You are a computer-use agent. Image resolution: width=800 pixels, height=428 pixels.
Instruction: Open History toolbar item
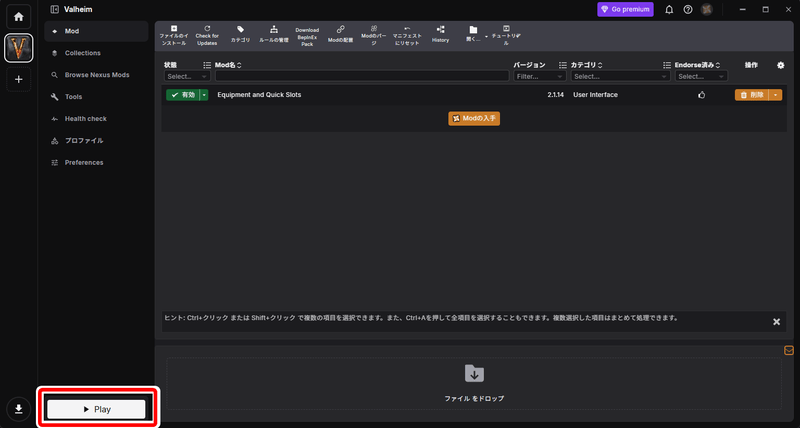tap(440, 36)
